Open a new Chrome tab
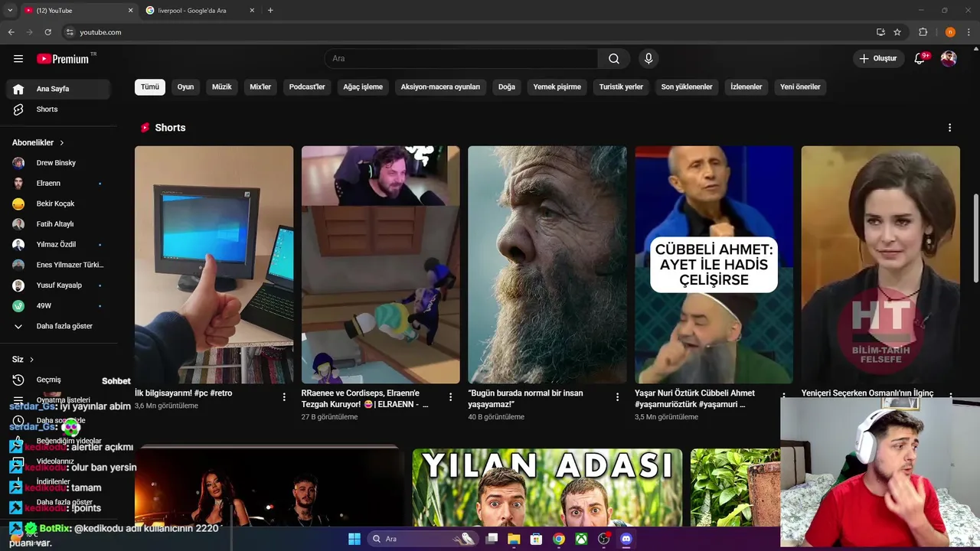Viewport: 980px width, 551px height. (x=270, y=11)
